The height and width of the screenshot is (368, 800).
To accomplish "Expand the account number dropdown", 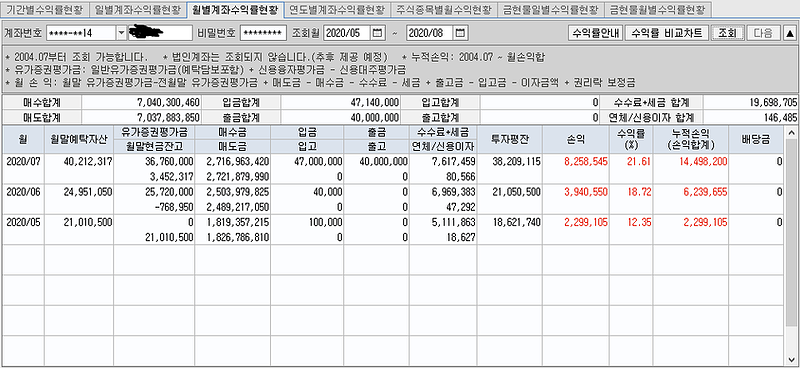I will click(121, 33).
